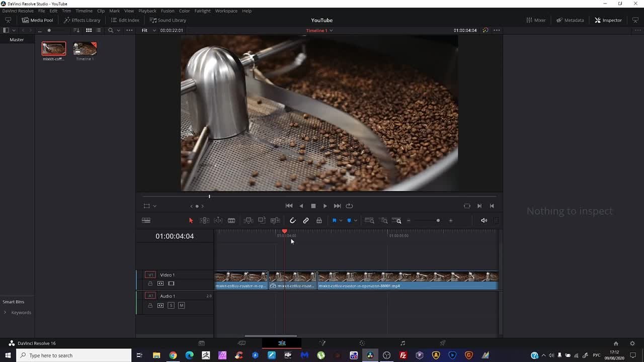Open the Fairlight menu
The height and width of the screenshot is (362, 644).
point(202,11)
